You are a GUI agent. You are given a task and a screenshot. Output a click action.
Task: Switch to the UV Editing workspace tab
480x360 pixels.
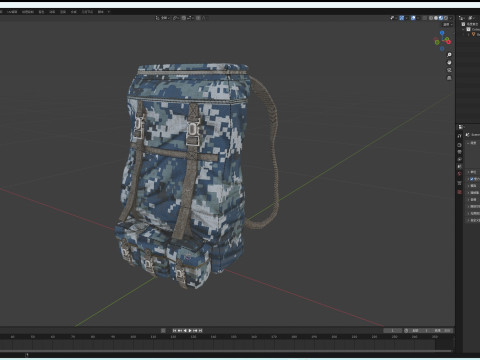(12, 12)
